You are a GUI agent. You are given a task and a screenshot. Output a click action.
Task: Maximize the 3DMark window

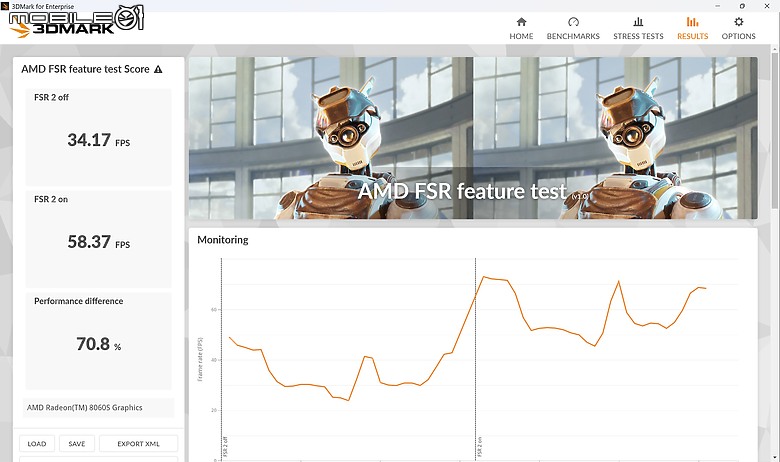(x=742, y=6)
